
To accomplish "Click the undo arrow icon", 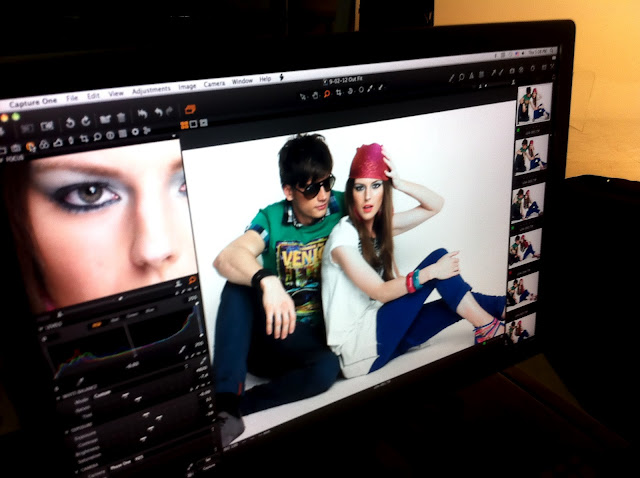I will click(x=159, y=113).
